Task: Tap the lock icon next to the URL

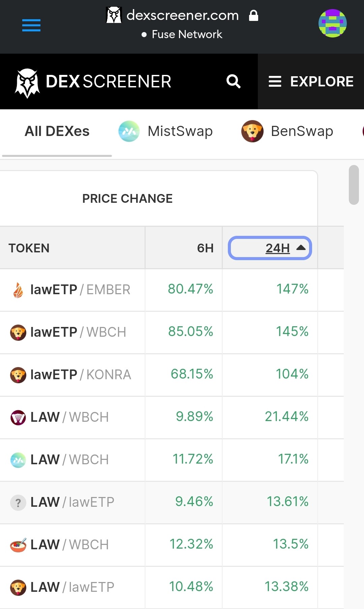Action: [x=253, y=16]
